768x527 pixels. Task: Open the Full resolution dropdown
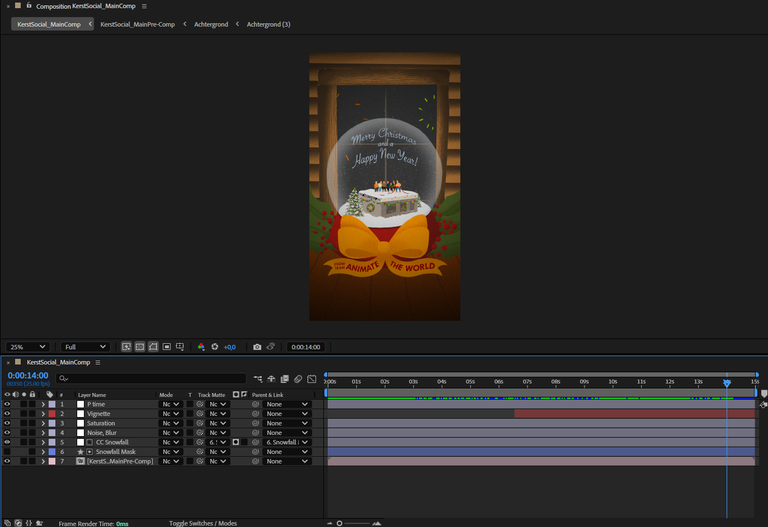coord(84,347)
